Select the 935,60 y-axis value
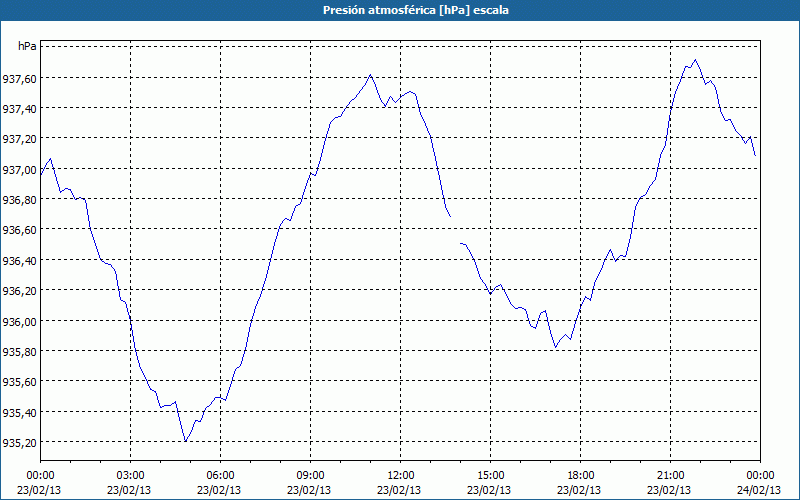Image resolution: width=800 pixels, height=500 pixels. tap(19, 382)
